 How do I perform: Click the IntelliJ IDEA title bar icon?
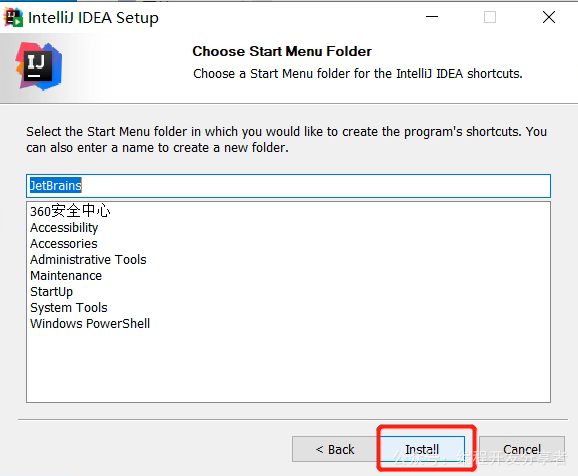13,17
